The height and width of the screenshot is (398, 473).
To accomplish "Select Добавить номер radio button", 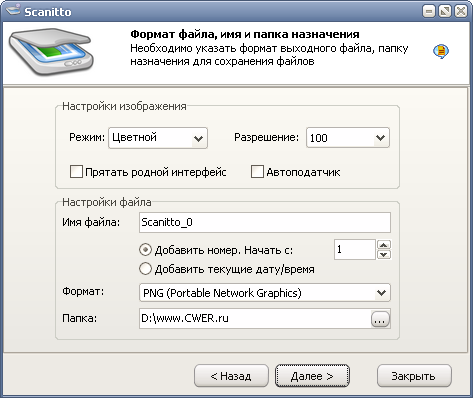I will point(145,250).
